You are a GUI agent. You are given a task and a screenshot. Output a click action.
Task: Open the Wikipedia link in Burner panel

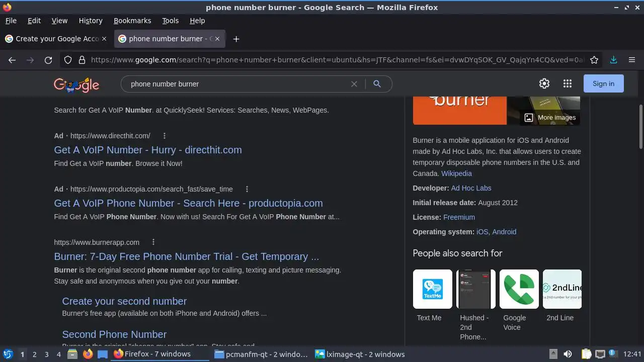[x=456, y=173]
